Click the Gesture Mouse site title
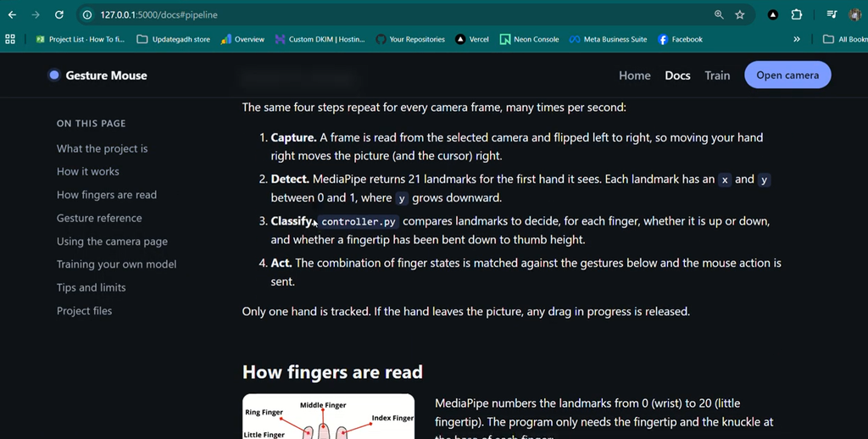 tap(106, 75)
